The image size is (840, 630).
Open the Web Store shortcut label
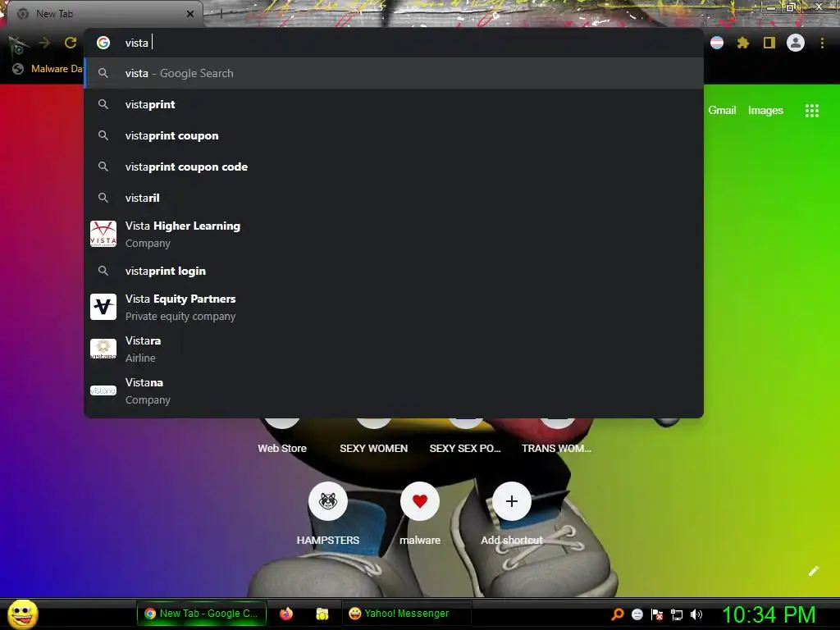[282, 449]
